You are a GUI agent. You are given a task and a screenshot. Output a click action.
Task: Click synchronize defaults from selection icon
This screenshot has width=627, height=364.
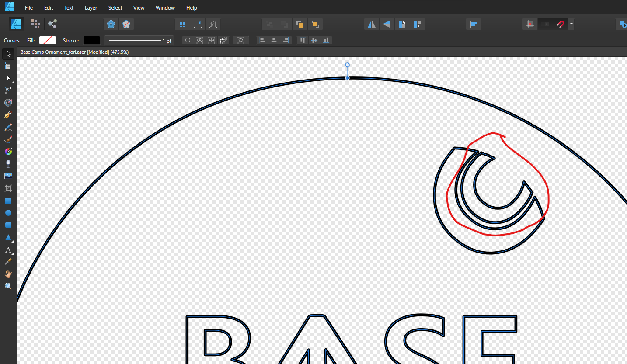(x=111, y=24)
